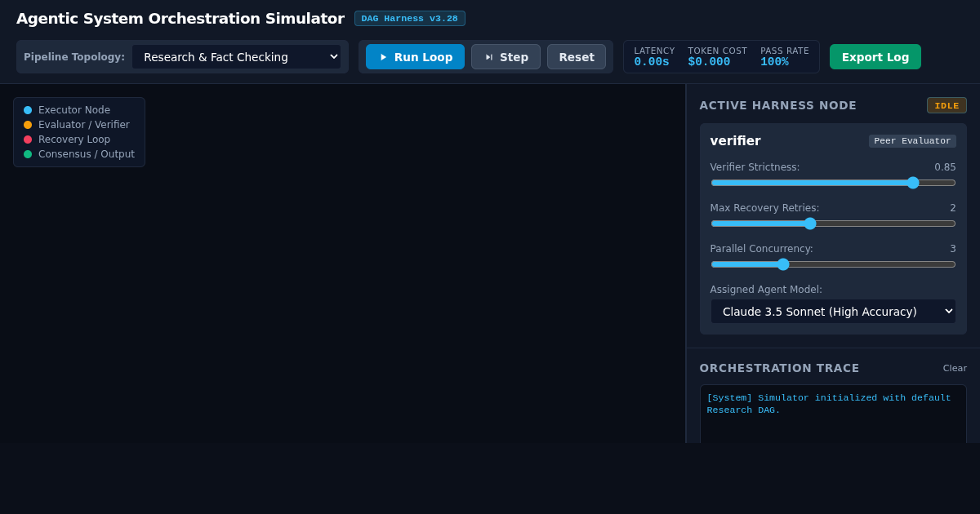Click the Executor Node legend label
The width and height of the screenshot is (980, 514).
pyautogui.click(x=74, y=110)
